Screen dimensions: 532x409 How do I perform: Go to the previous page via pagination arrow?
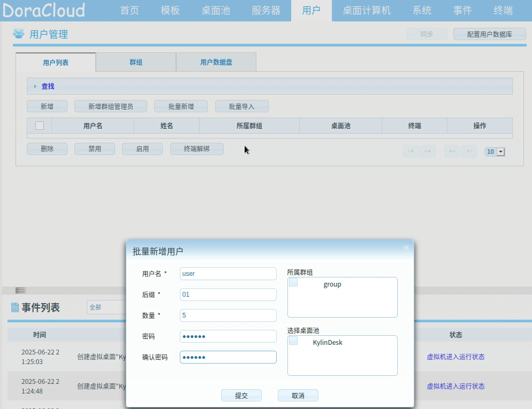(428, 151)
